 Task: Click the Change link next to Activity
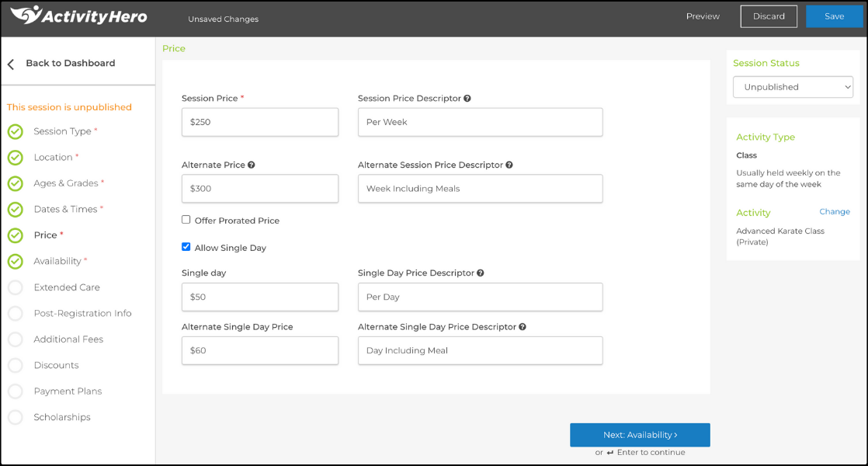click(835, 211)
